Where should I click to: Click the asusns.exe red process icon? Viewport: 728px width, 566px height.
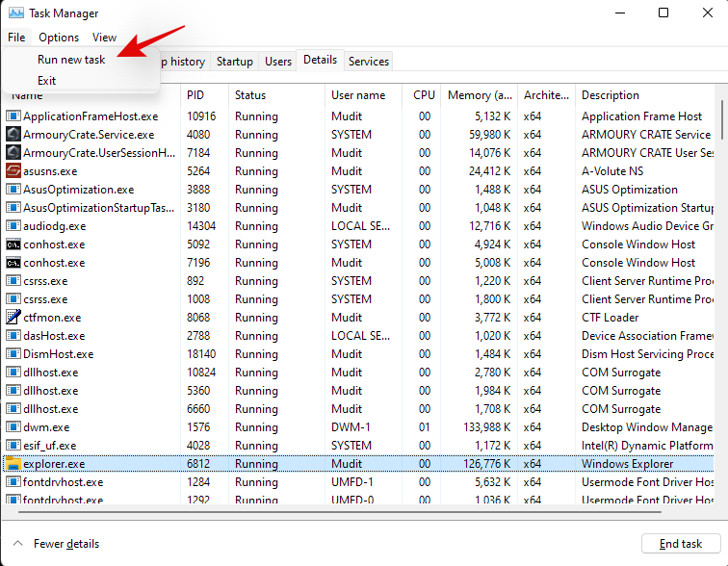(x=13, y=171)
